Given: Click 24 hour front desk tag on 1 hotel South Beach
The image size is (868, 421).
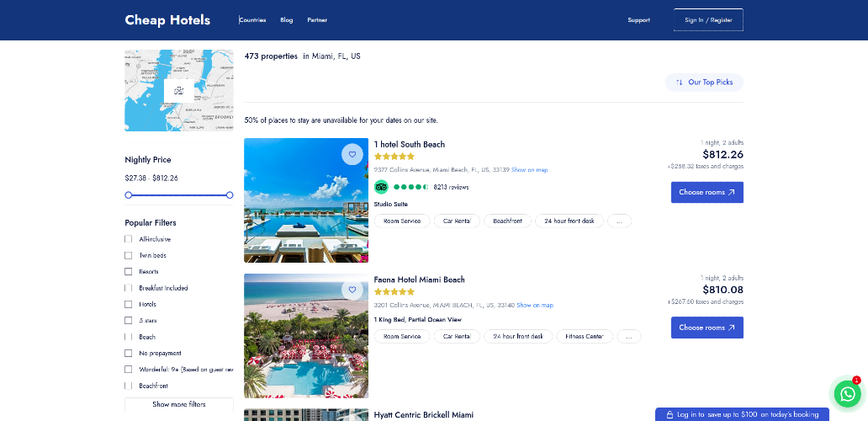Looking at the screenshot, I should pyautogui.click(x=569, y=221).
